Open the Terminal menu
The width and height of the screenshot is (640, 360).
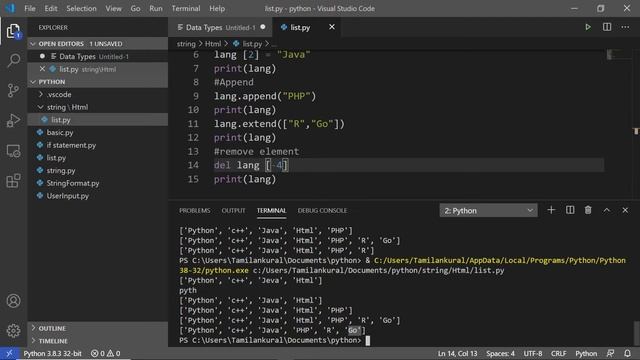[x=186, y=8]
